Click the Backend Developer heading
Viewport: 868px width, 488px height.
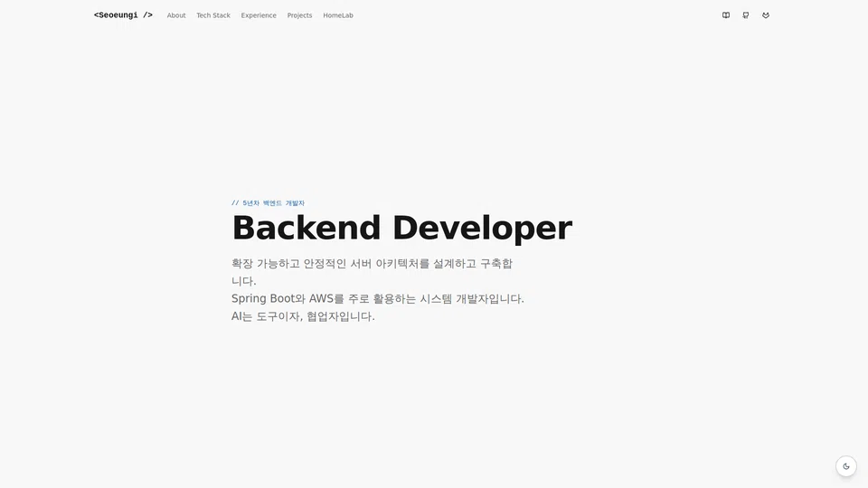(401, 228)
